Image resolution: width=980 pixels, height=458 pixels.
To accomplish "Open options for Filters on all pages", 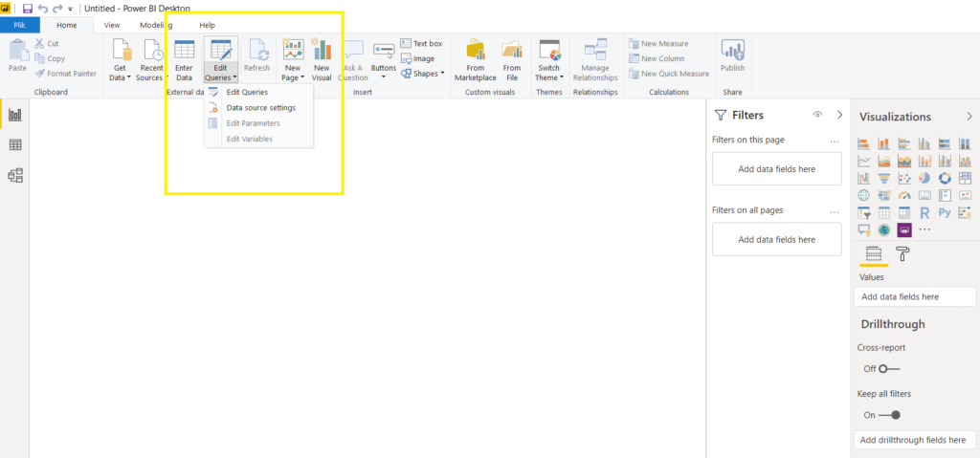I will click(834, 211).
